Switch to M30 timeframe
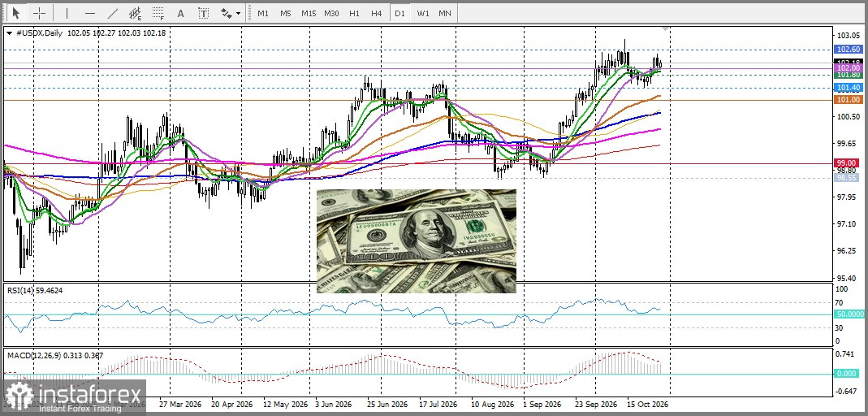The image size is (868, 416). pos(331,13)
